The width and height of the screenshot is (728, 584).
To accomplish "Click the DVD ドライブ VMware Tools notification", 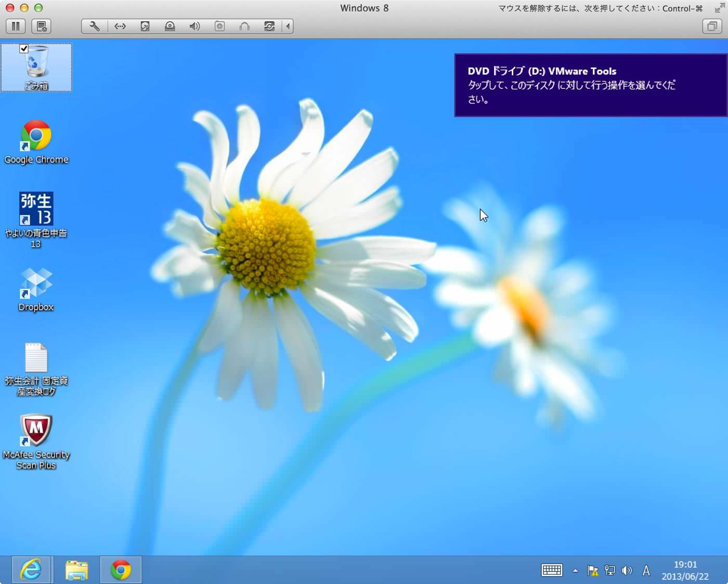I will click(591, 85).
